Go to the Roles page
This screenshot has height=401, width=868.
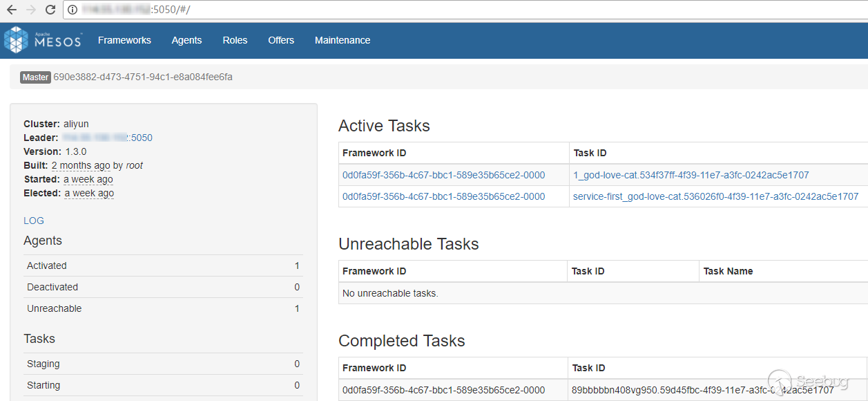[x=235, y=40]
